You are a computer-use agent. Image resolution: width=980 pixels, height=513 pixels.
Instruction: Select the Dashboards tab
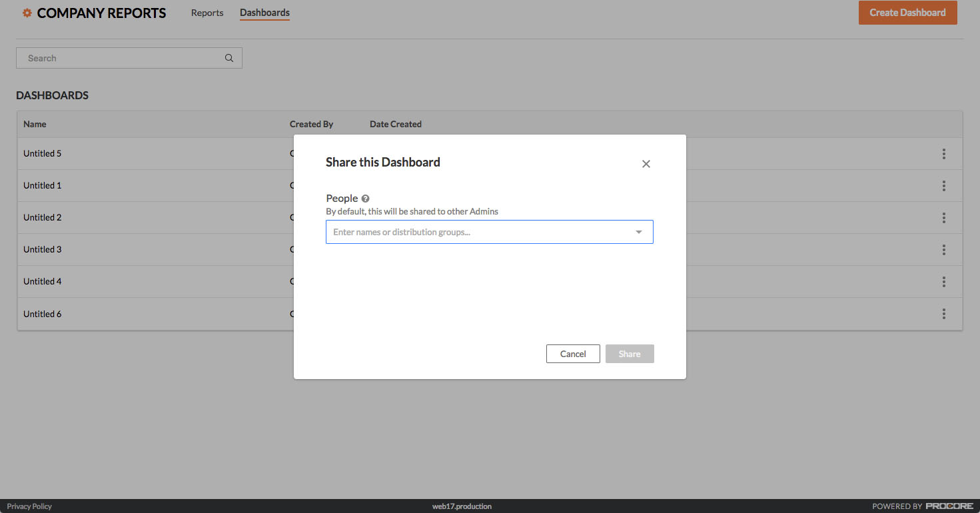(264, 13)
